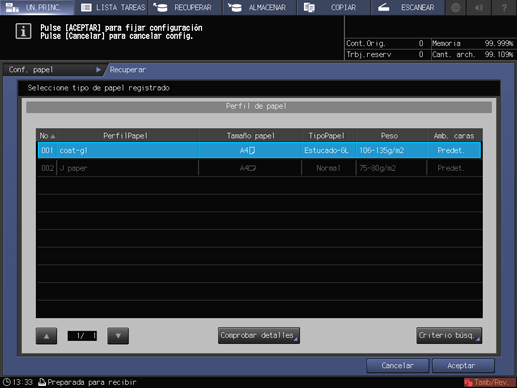Click the Recuperar breadcrumb label
517x388 pixels.
click(x=128, y=70)
